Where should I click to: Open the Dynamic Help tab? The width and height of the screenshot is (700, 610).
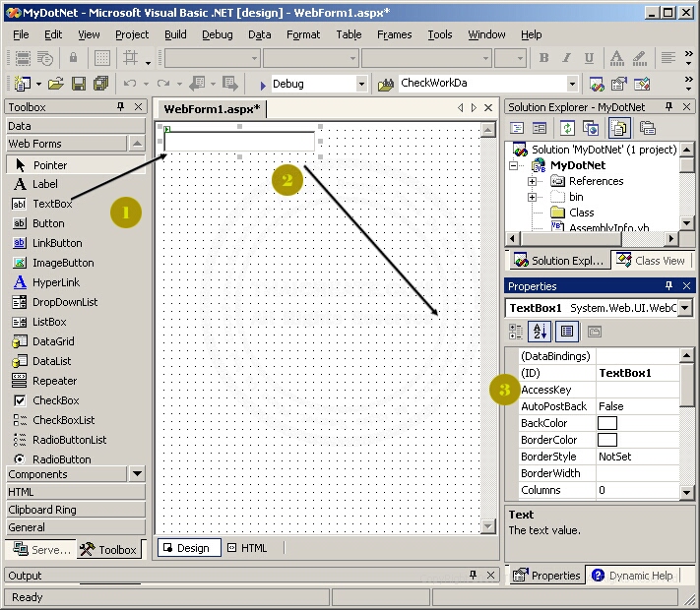(x=633, y=576)
